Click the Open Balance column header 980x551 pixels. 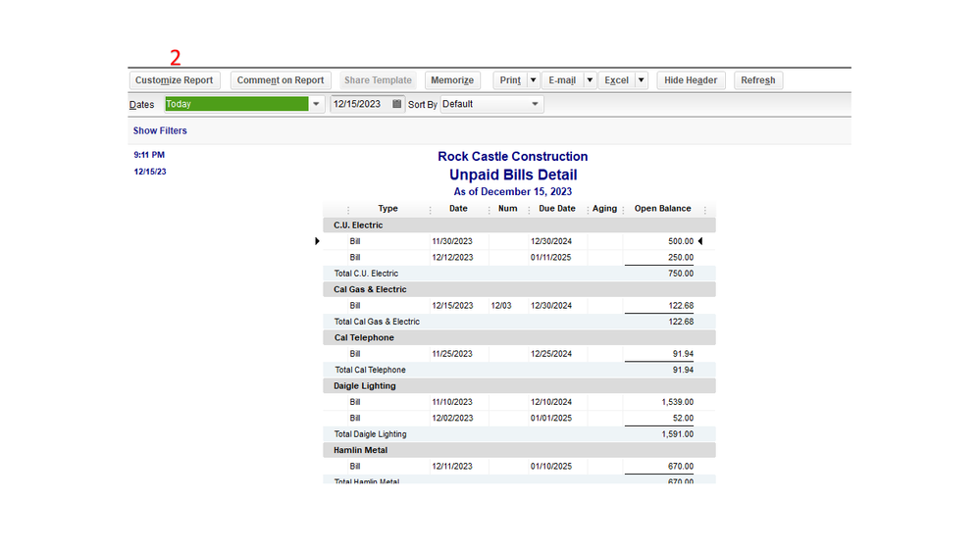coord(662,209)
